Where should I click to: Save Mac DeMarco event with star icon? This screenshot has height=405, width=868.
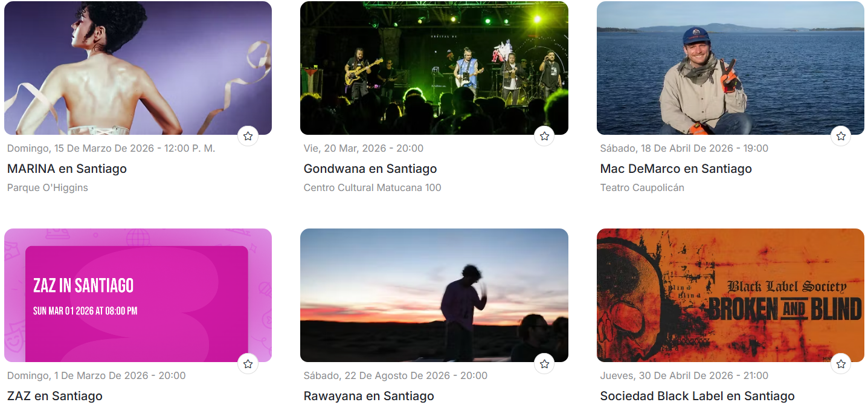[841, 136]
